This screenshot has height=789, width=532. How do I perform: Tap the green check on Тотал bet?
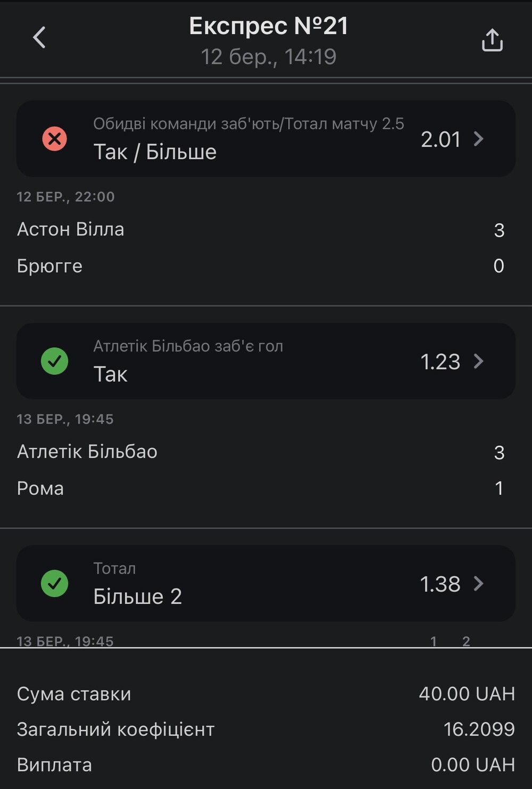pos(54,584)
